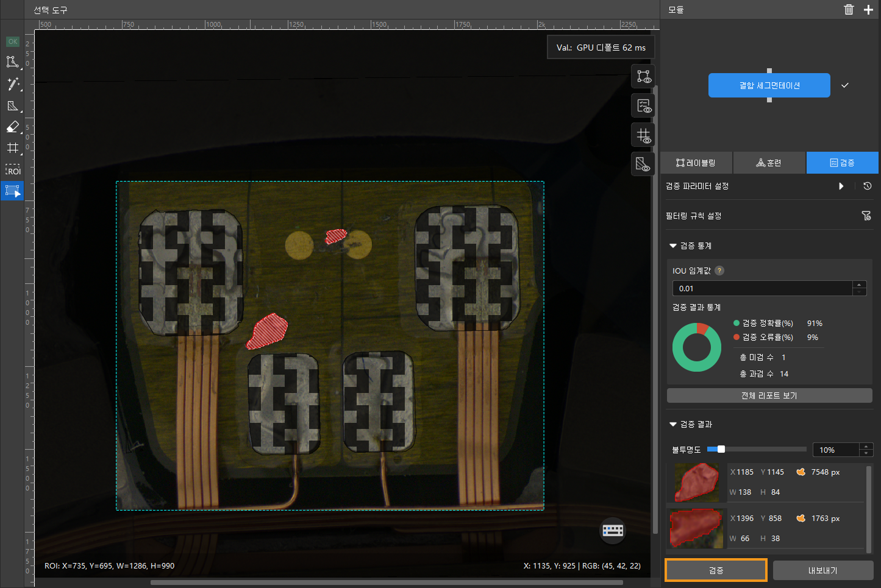Toggle validation result visibility
Image resolution: width=881 pixels, height=588 pixels.
click(643, 106)
